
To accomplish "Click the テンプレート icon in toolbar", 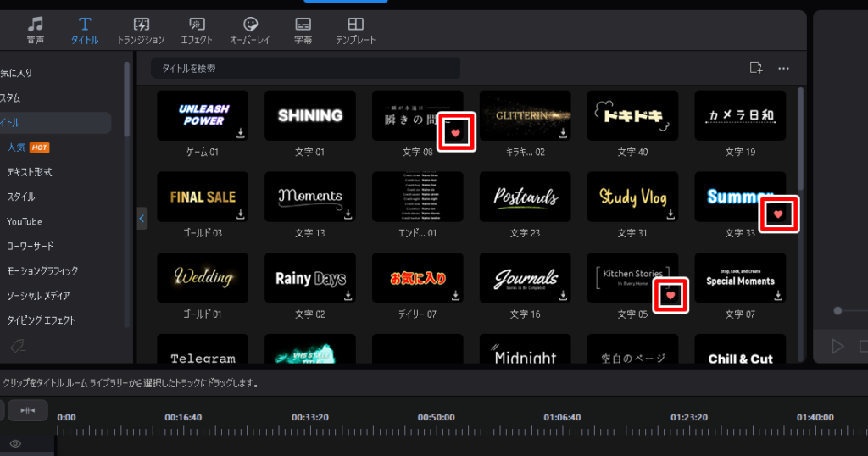I will (356, 31).
